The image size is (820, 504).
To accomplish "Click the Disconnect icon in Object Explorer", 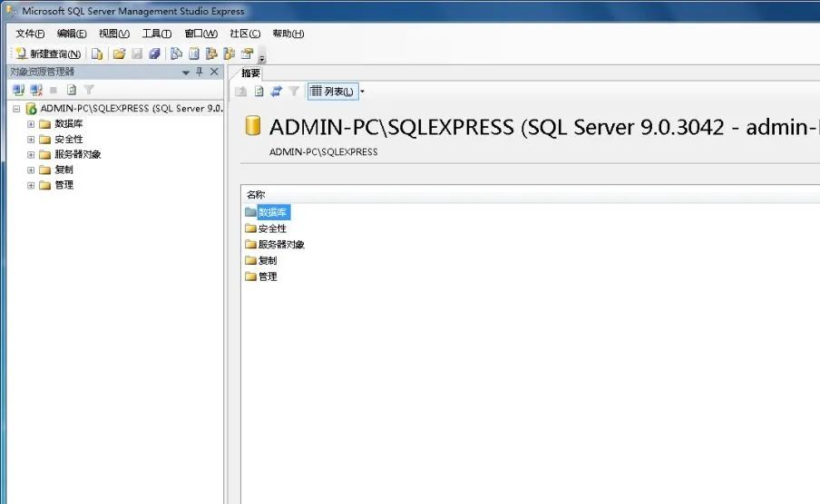I will coord(36,90).
